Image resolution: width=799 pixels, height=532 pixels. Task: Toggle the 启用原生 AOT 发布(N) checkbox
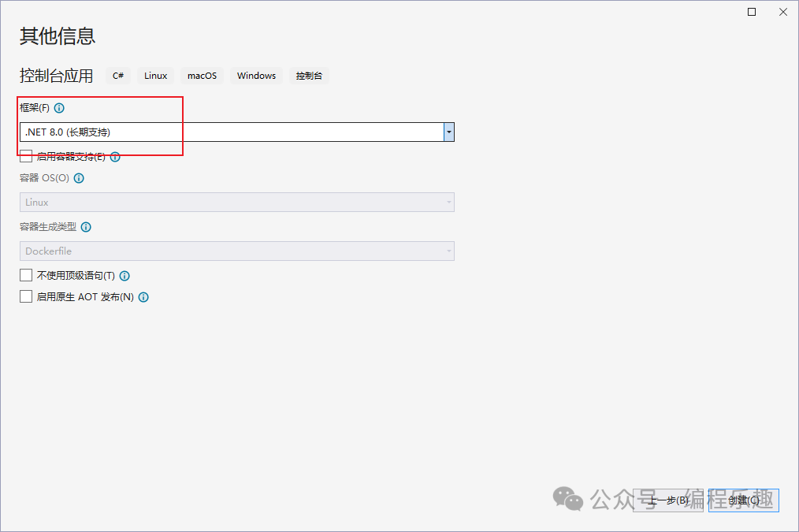[x=26, y=296]
